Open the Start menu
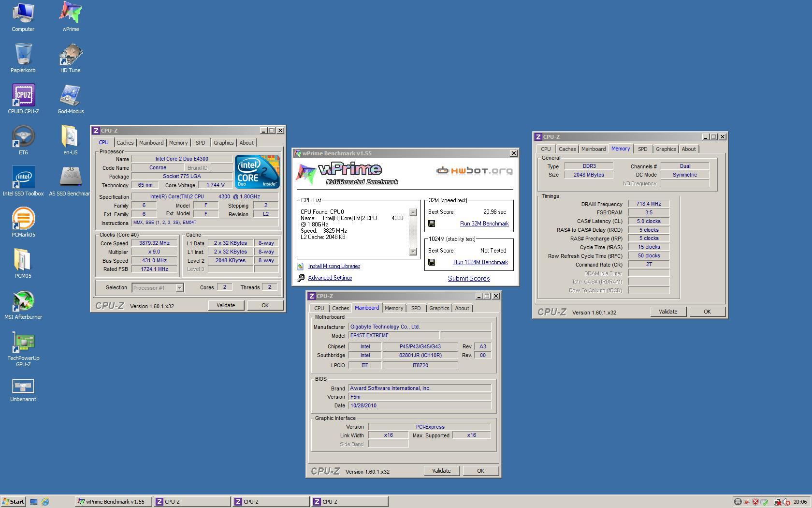This screenshot has width=812, height=508. 13,502
